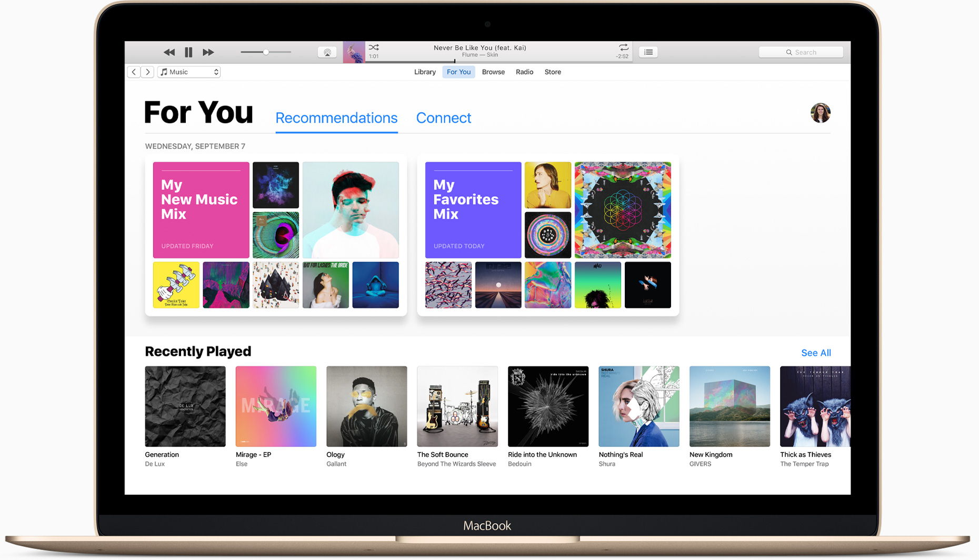Viewport: 979px width, 560px height.
Task: Open the Ology album cover
Action: [x=367, y=406]
